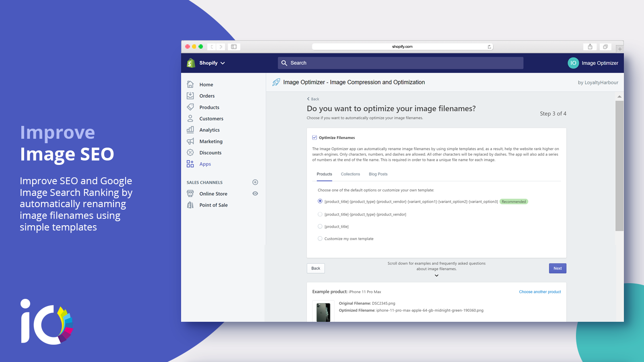
Task: Click the Step 3 of 4 text
Action: coord(553,114)
